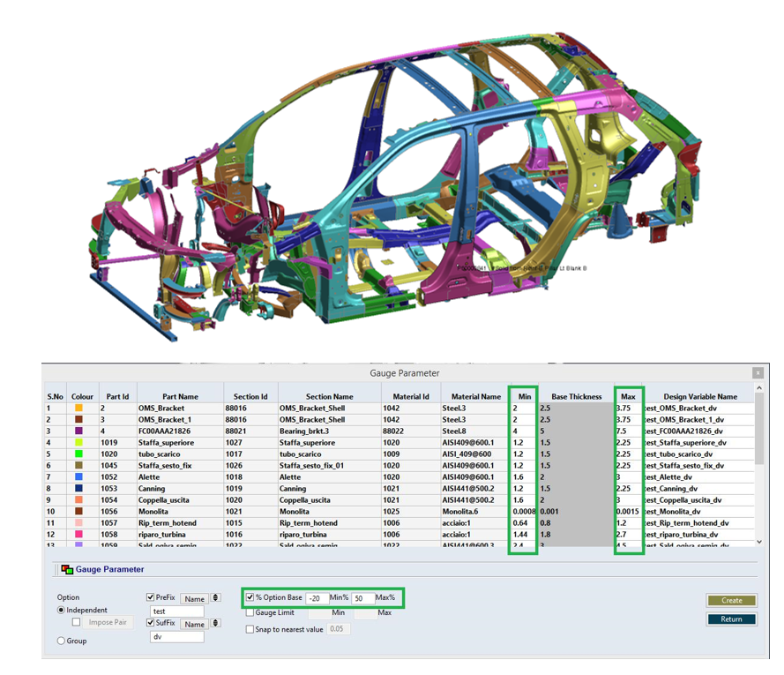Toggle the PreFix checkbox
The image size is (784, 675).
click(x=151, y=598)
